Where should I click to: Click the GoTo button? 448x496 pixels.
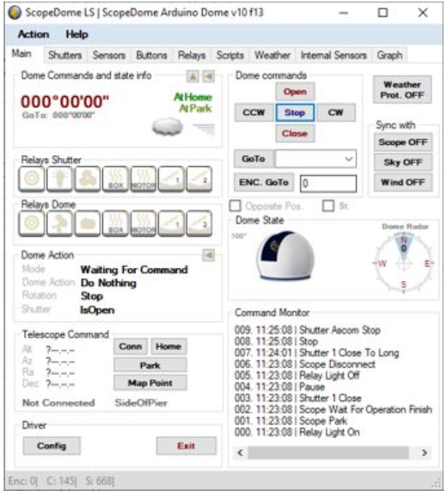pos(253,159)
